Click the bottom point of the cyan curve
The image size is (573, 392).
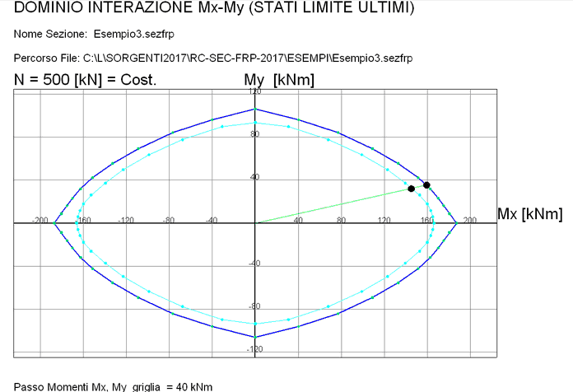[x=255, y=324]
